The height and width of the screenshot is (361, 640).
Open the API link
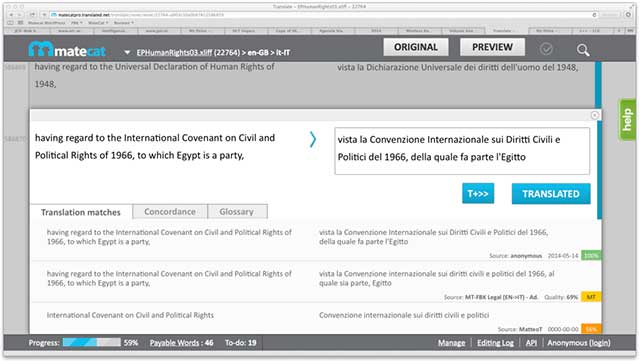531,343
